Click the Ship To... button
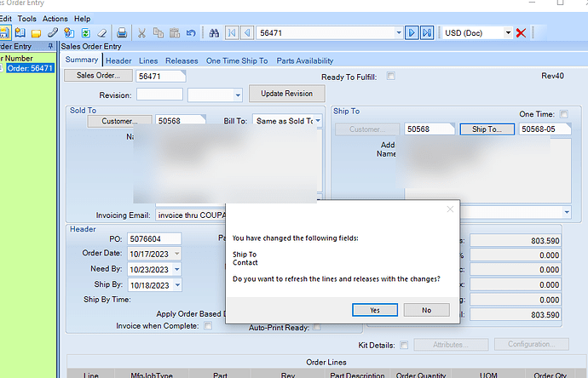 tap(487, 129)
